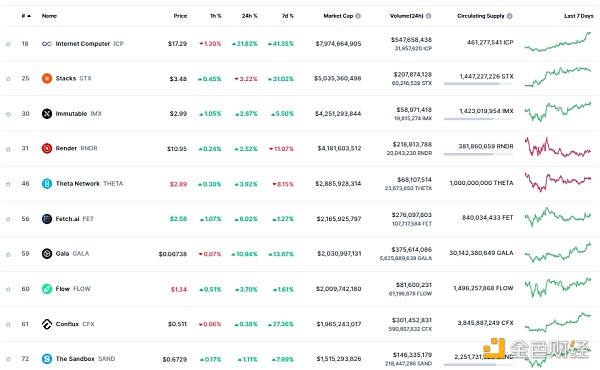Click the Immutable IMX black logo icon
This screenshot has height=370, width=600.
[x=47, y=114]
